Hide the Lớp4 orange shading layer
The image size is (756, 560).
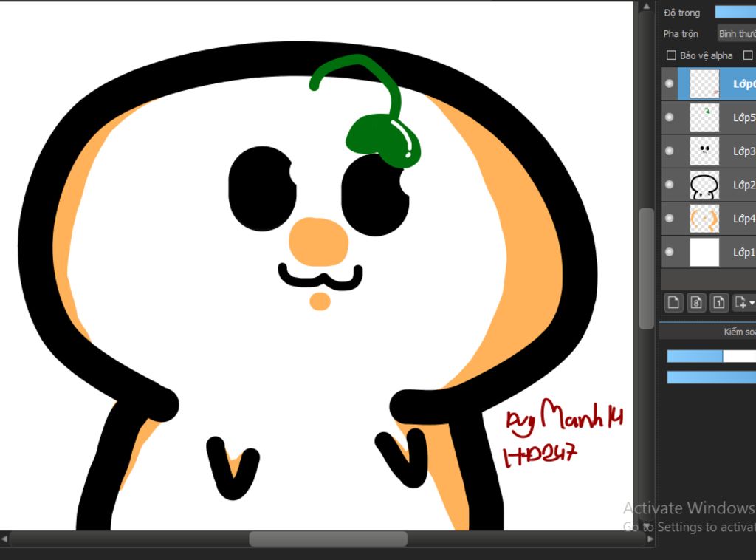coord(669,218)
